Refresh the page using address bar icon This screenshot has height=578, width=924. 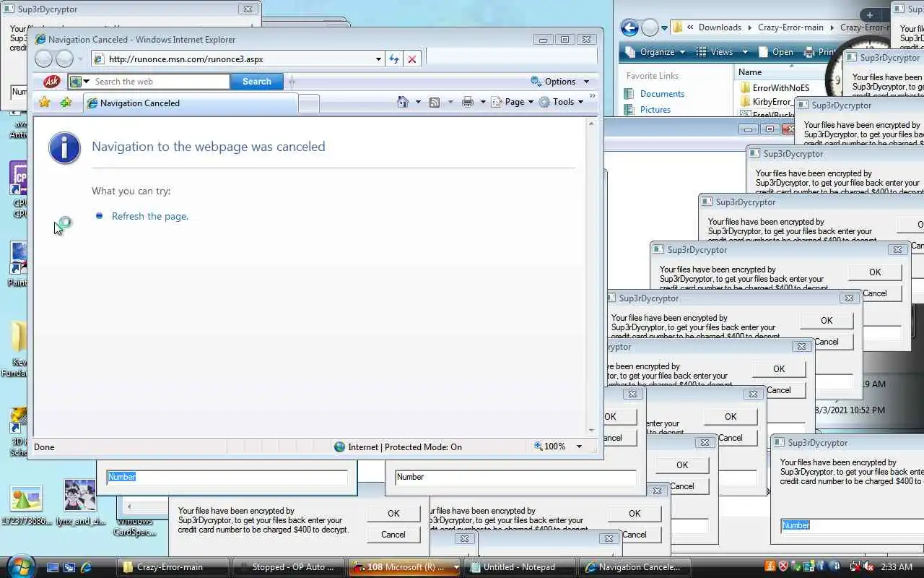pyautogui.click(x=394, y=59)
